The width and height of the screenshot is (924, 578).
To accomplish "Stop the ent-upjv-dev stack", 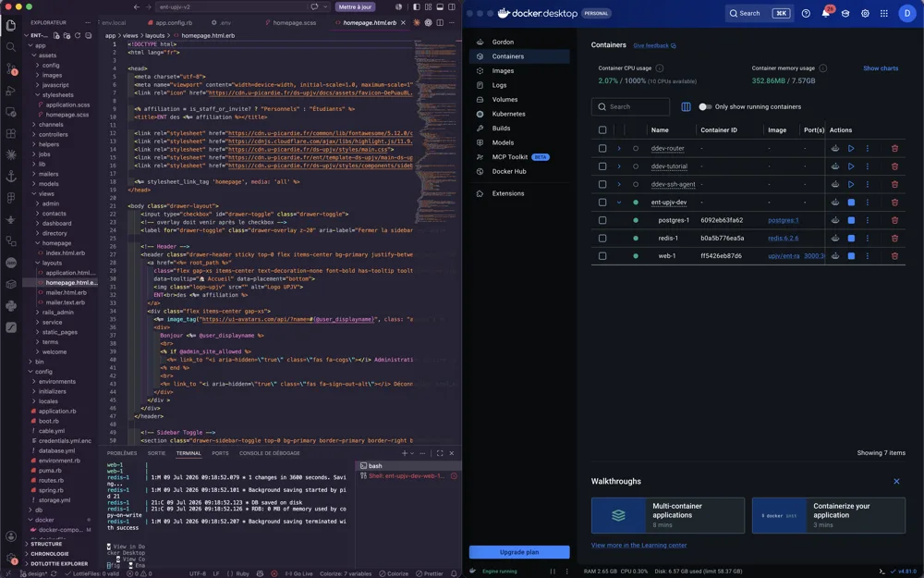I will [x=851, y=203].
